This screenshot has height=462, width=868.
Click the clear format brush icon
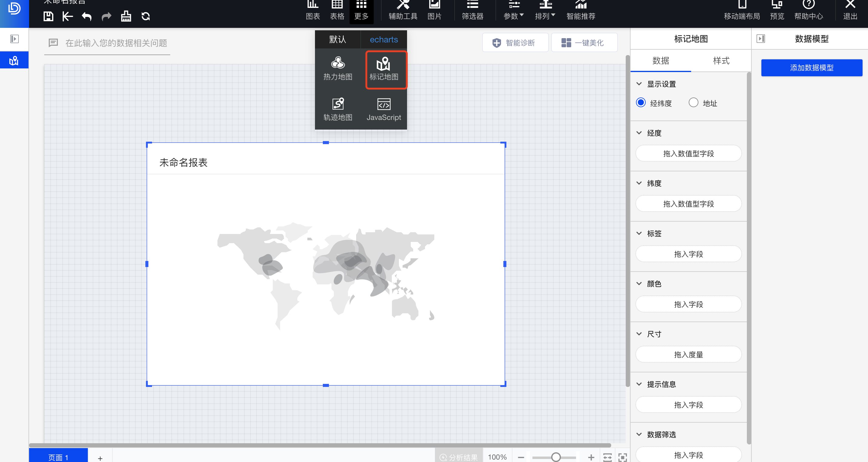pos(126,16)
